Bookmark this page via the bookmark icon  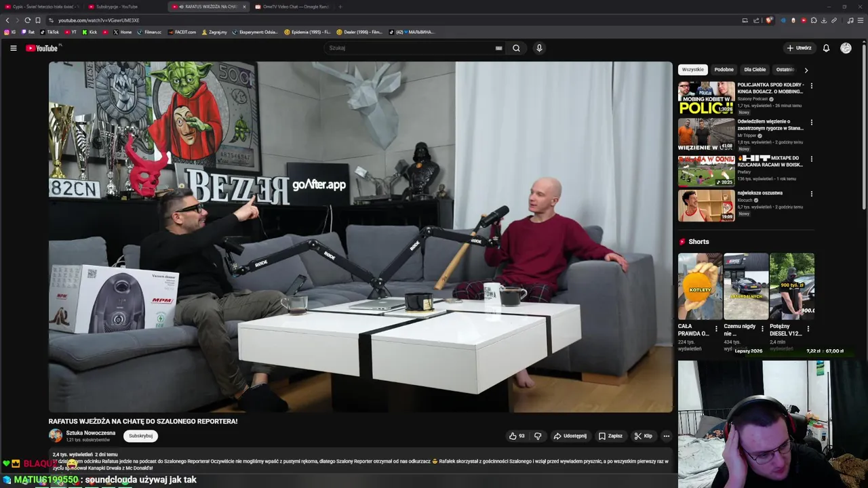tap(38, 20)
